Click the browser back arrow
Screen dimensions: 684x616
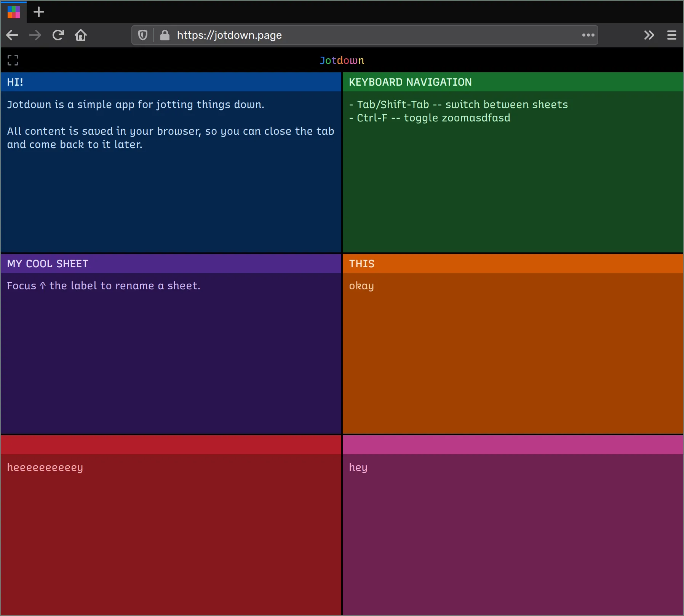pos(12,35)
